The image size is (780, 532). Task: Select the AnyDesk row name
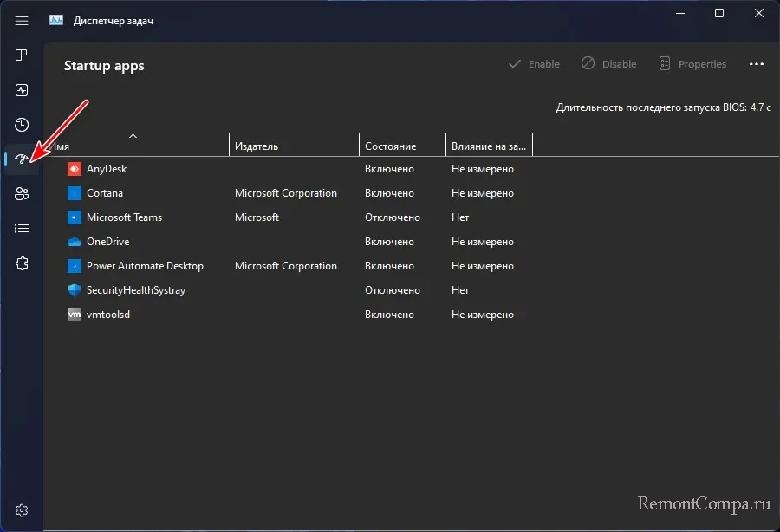[x=107, y=169]
